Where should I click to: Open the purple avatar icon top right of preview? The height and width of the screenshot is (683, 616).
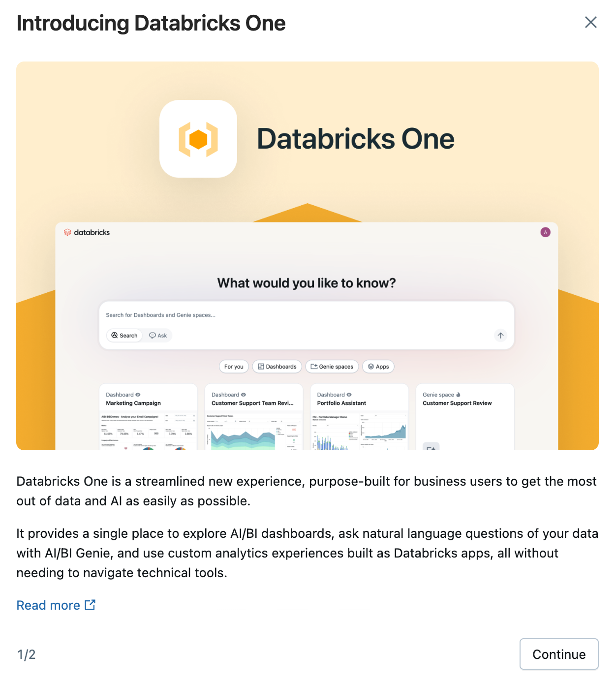coord(546,232)
